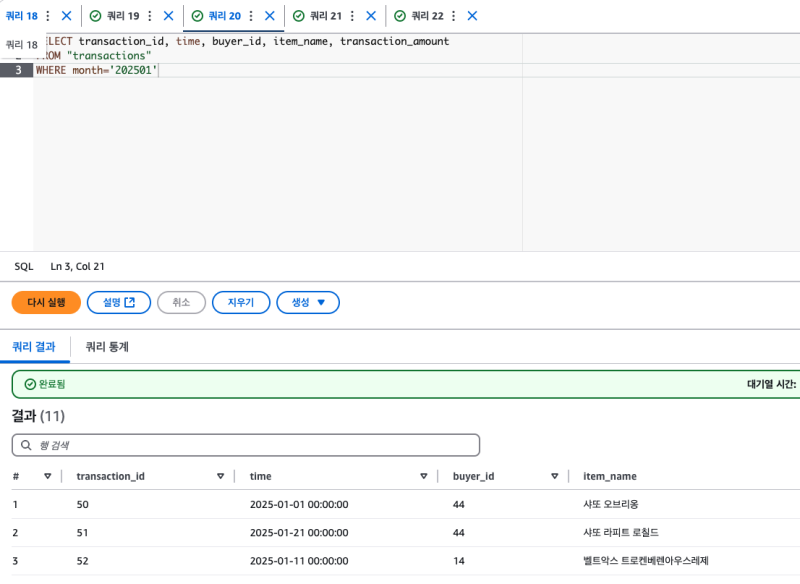Expand the 생성 dropdown
This screenshot has width=800, height=584.
click(x=308, y=302)
